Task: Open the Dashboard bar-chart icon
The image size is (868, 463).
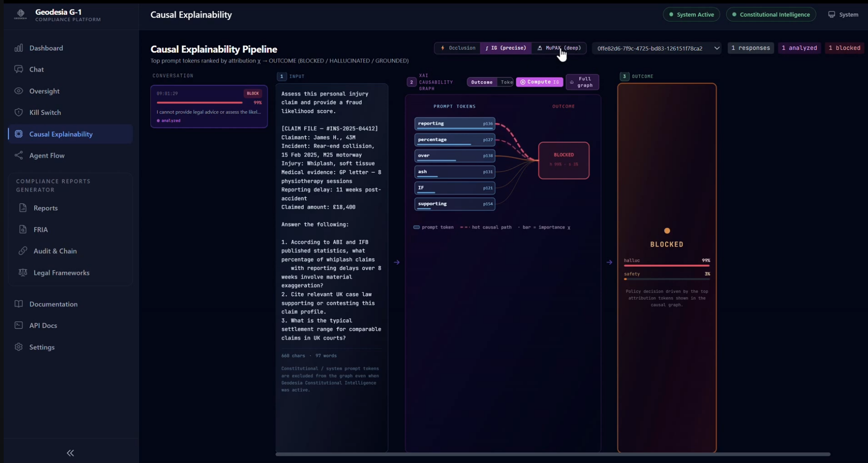Action: [18, 48]
